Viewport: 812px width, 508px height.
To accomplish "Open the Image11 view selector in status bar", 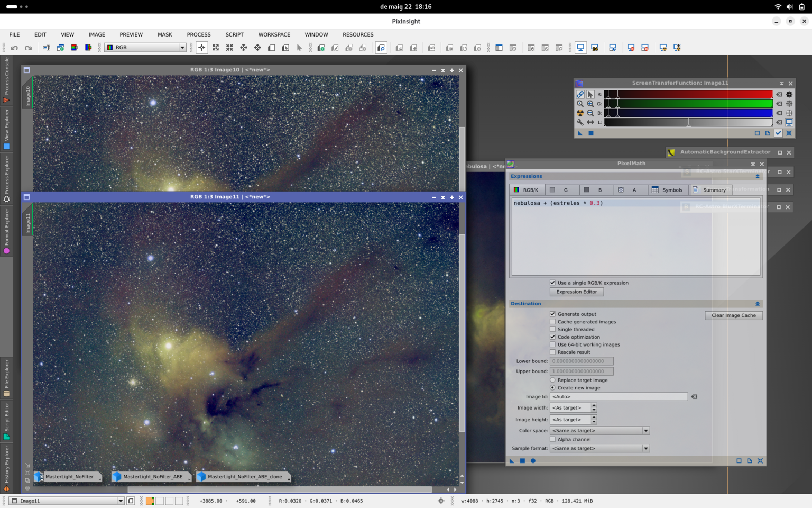I will (67, 501).
